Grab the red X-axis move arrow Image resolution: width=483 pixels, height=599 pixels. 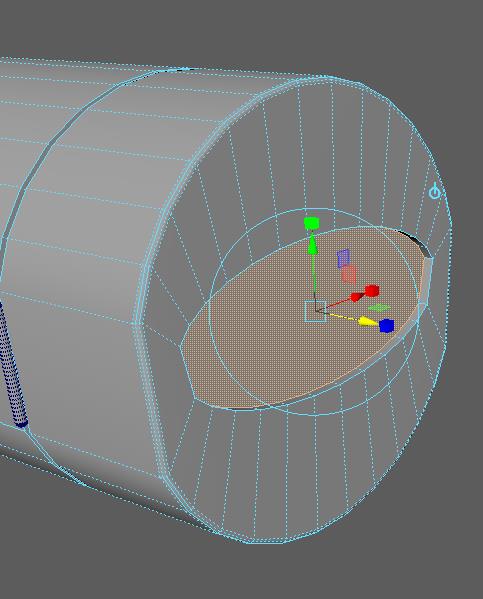click(358, 297)
